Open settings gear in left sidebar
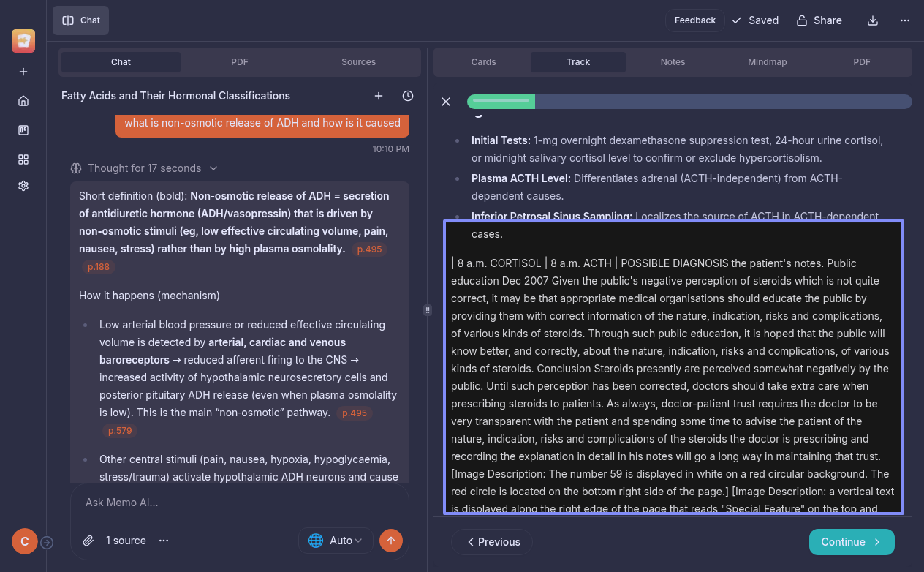The width and height of the screenshot is (924, 572). pyautogui.click(x=23, y=186)
